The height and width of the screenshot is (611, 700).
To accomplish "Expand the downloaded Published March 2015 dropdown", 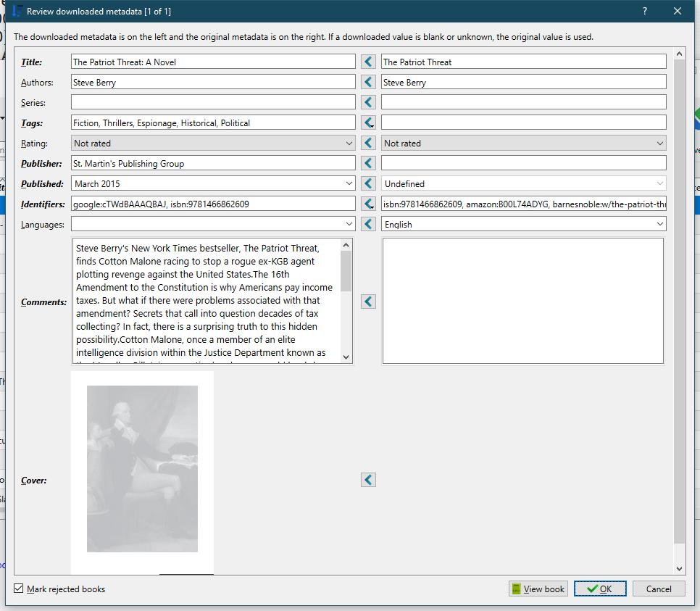I will pos(349,183).
